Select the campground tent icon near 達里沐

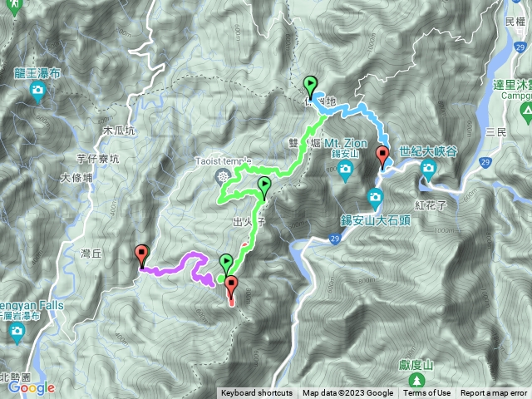click(x=527, y=111)
